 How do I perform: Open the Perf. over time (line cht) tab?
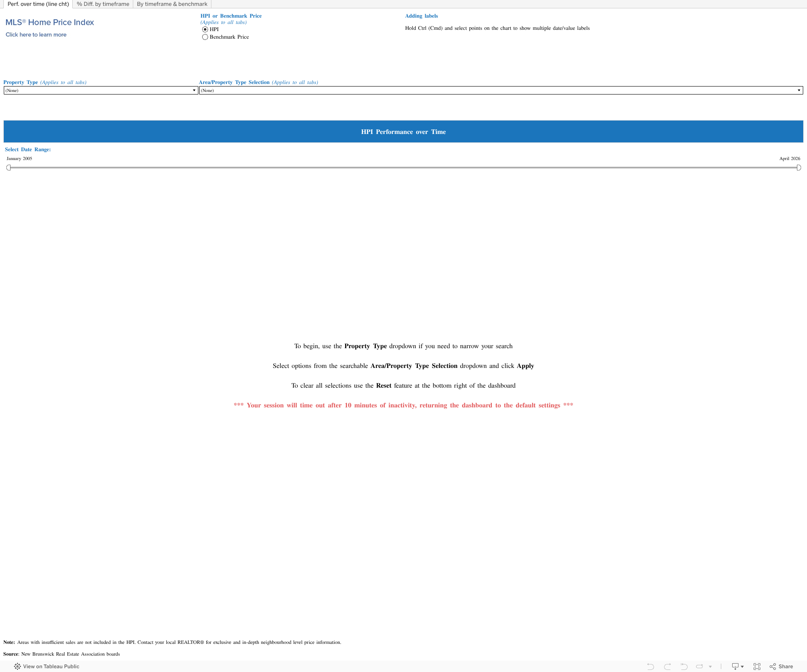pyautogui.click(x=38, y=4)
